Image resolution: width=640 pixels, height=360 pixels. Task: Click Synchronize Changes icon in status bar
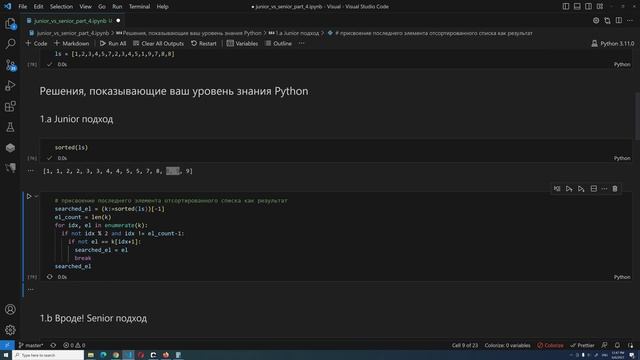click(53, 345)
